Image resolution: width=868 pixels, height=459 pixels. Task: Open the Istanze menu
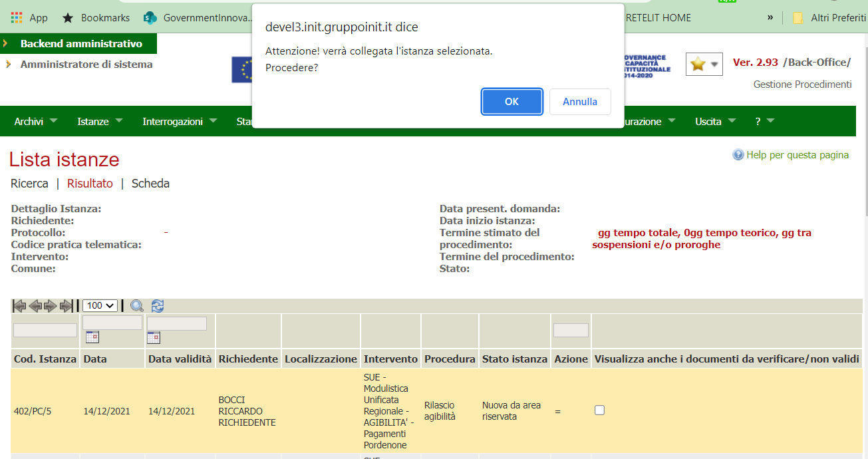pyautogui.click(x=100, y=122)
